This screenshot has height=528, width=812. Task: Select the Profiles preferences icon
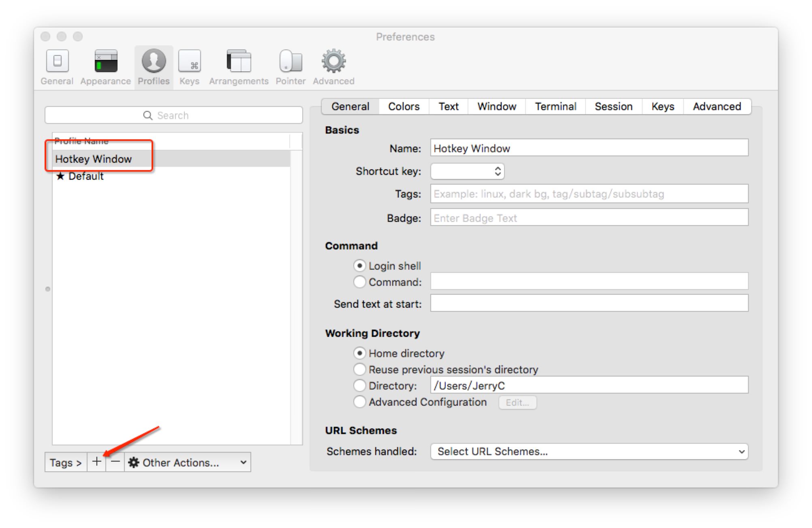pos(154,67)
